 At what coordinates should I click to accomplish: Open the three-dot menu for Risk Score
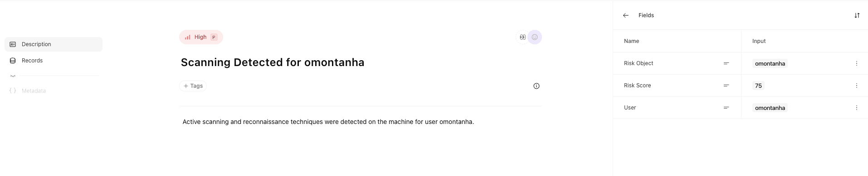856,86
